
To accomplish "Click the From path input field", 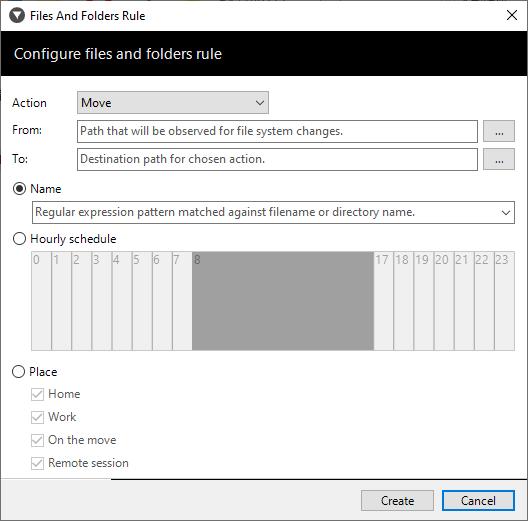I will [277, 131].
